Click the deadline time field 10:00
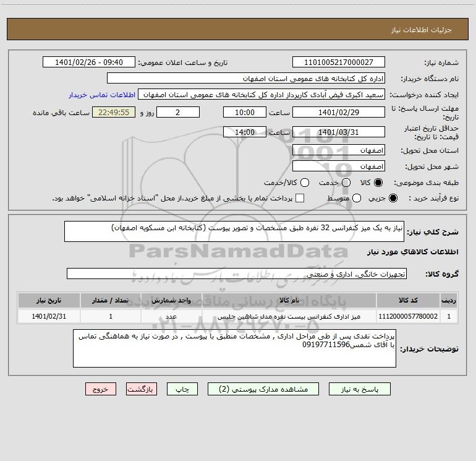Image resolution: width=476 pixels, height=461 pixels. tap(245, 112)
